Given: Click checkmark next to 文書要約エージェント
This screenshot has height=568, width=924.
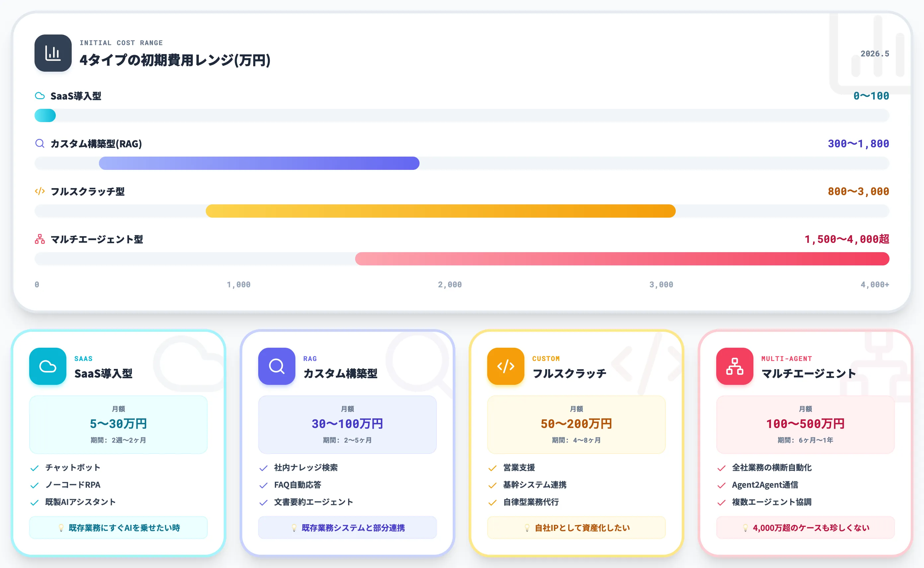Looking at the screenshot, I should coord(264,503).
